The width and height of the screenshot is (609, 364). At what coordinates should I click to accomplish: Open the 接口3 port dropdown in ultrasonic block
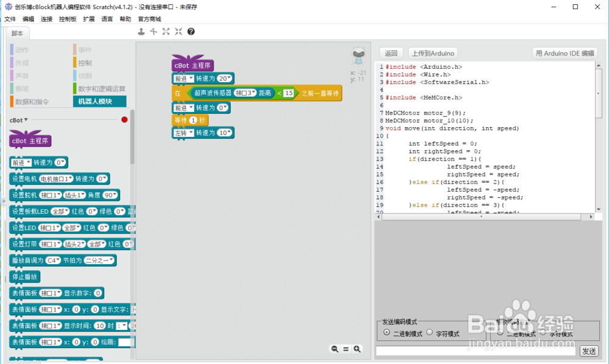tap(245, 93)
